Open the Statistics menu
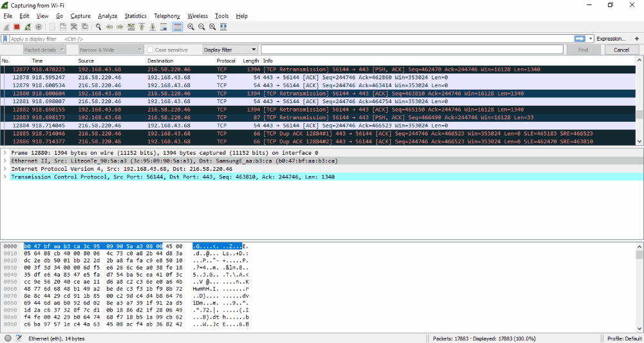This screenshot has width=644, height=343. (135, 16)
